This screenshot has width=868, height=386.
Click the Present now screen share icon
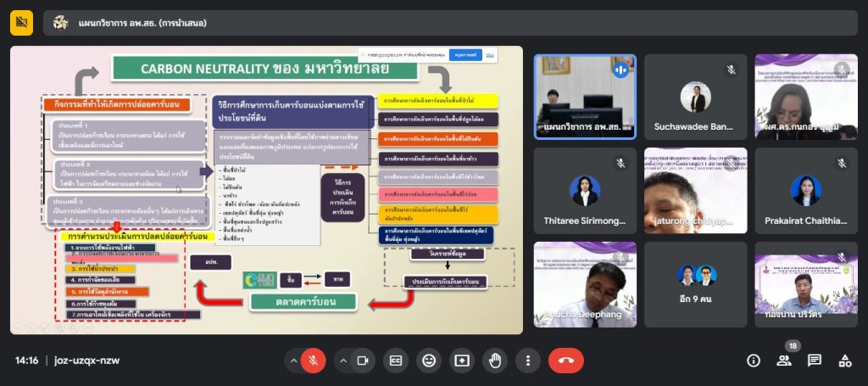tap(462, 361)
